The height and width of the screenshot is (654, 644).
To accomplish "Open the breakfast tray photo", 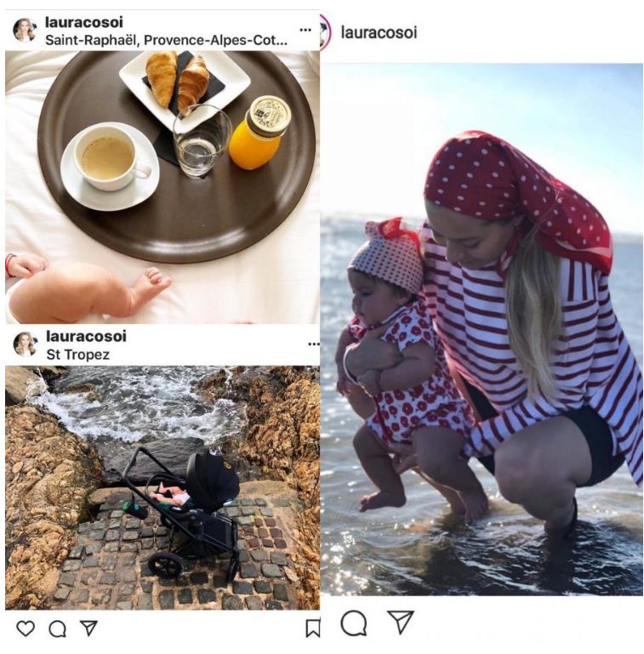I will [162, 187].
